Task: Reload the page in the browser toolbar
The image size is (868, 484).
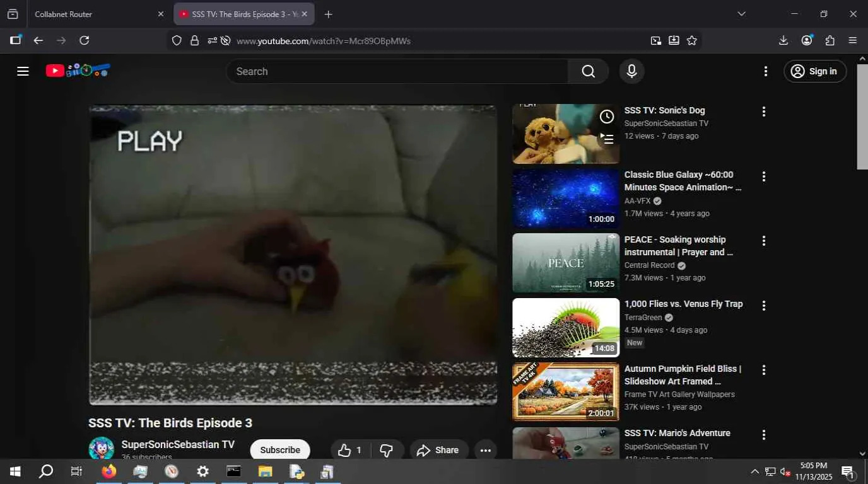Action: 84,40
